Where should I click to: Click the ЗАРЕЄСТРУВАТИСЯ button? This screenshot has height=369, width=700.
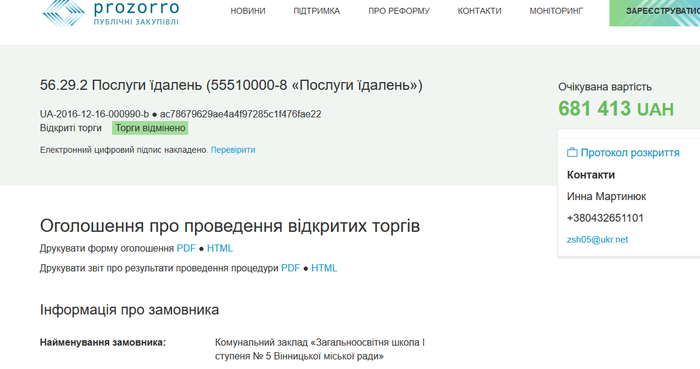[655, 12]
